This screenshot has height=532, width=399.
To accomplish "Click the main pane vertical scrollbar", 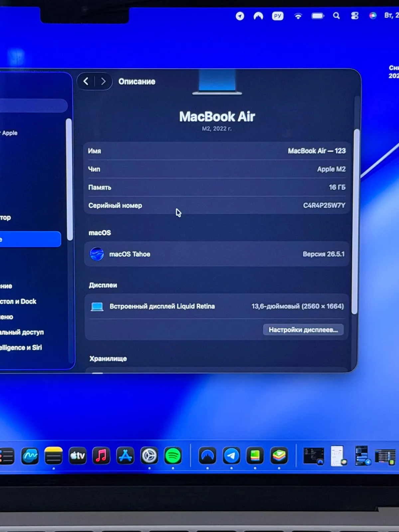I will [355, 221].
